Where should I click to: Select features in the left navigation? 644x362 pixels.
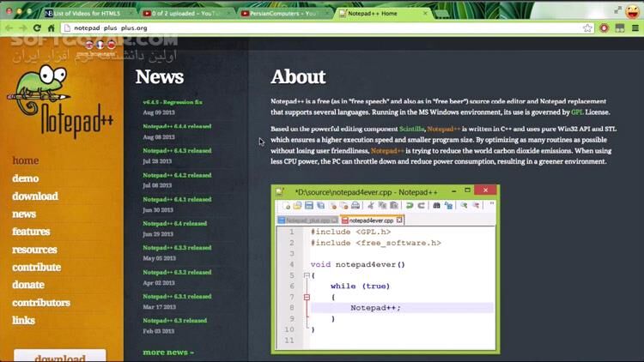(x=31, y=232)
